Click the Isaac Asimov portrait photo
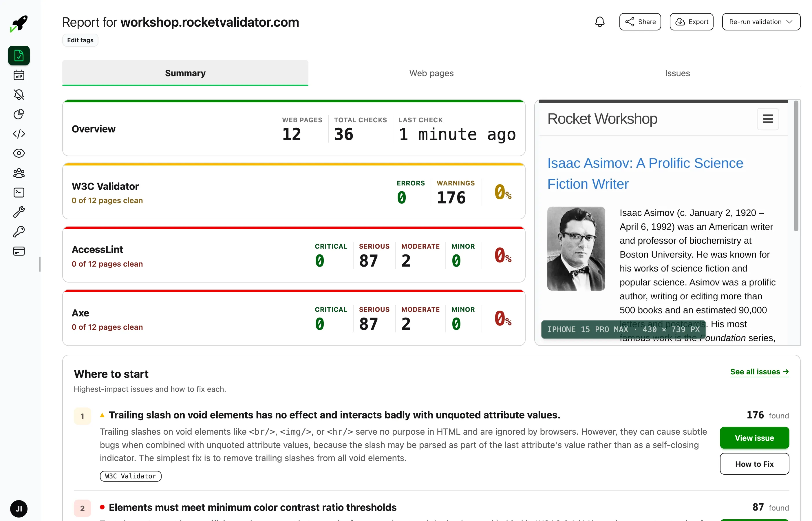Screen dimensions: 812x521 [576, 249]
